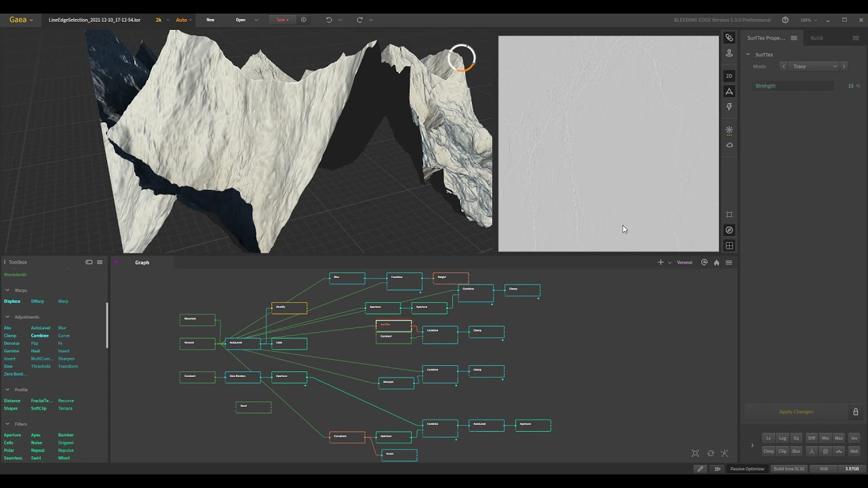
Task: Toggle the Eq post-process button
Action: [796, 438]
